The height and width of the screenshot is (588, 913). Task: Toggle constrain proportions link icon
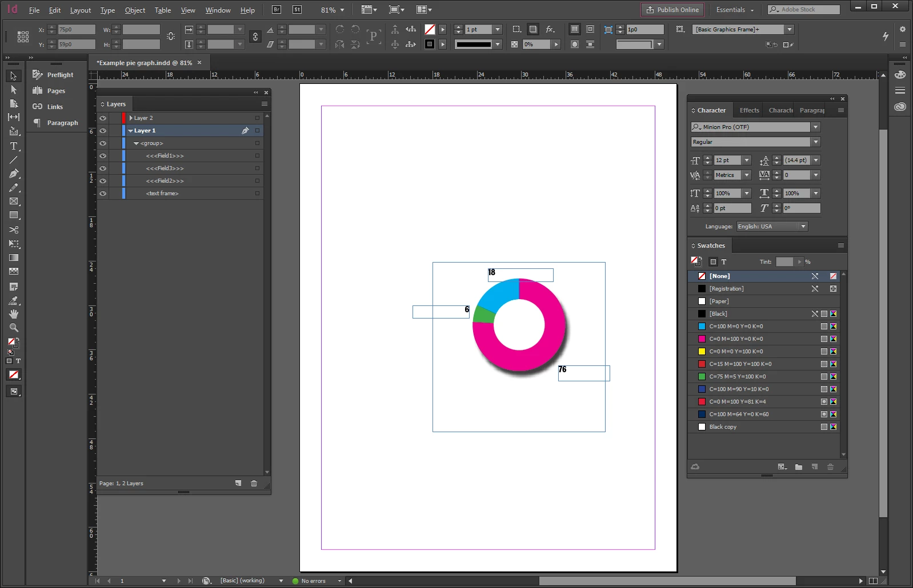(x=255, y=37)
